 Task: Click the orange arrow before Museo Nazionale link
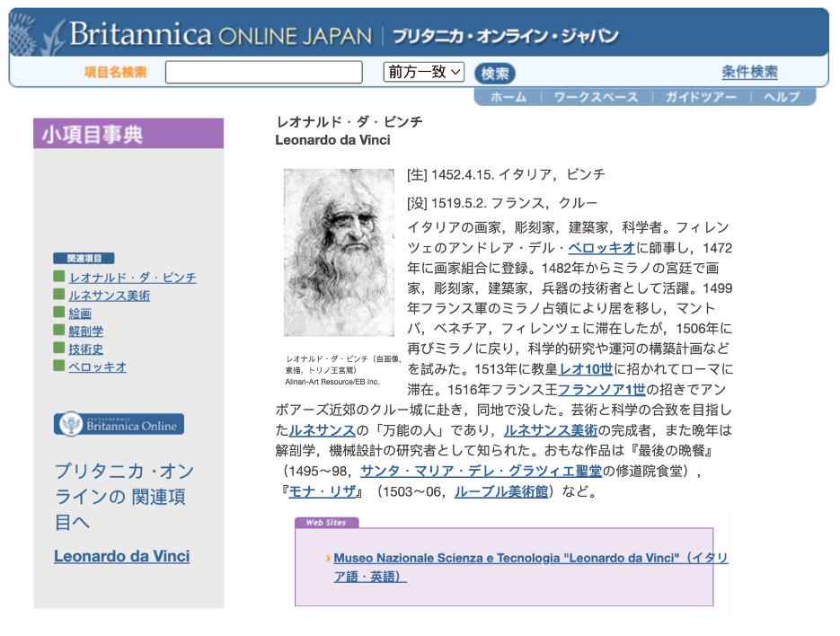(x=329, y=559)
